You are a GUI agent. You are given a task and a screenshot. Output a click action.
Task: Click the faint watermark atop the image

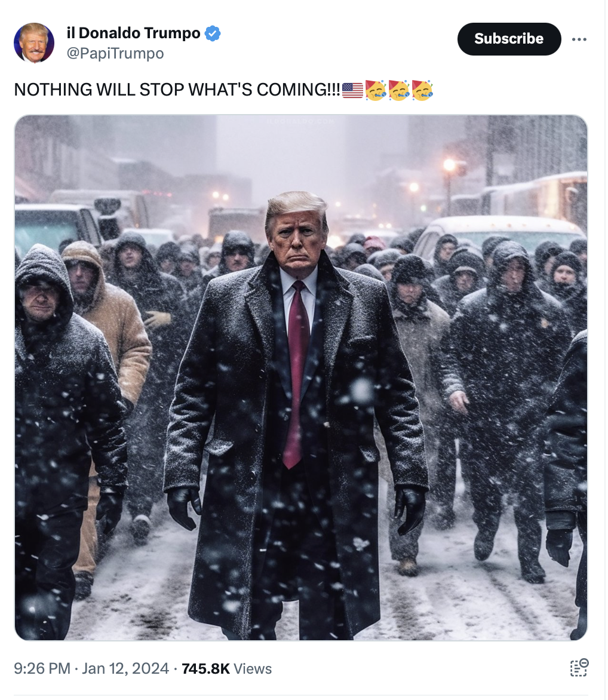pos(300,121)
